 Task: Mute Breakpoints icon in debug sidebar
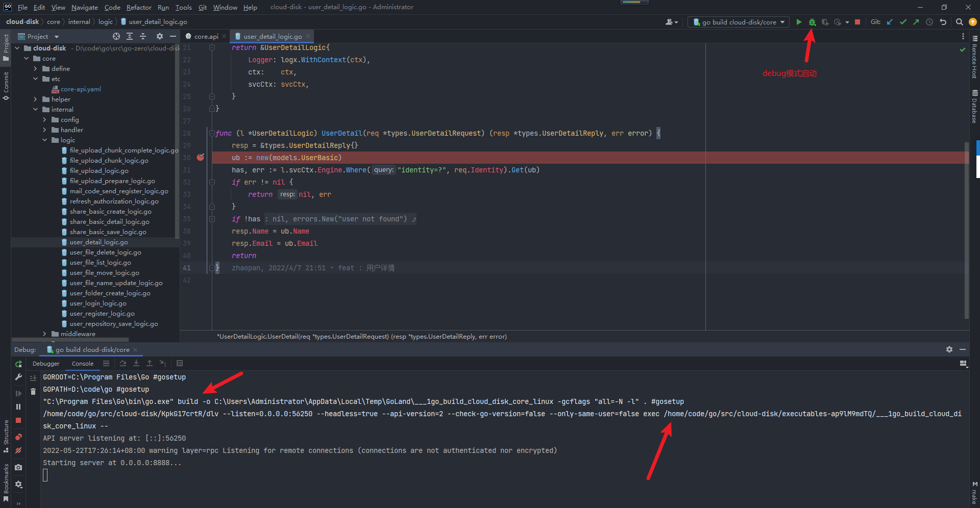tap(18, 450)
